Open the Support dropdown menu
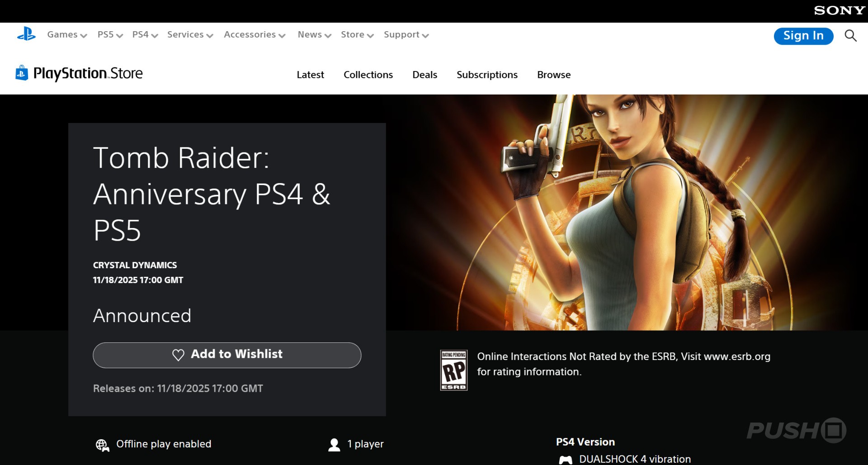 [406, 35]
